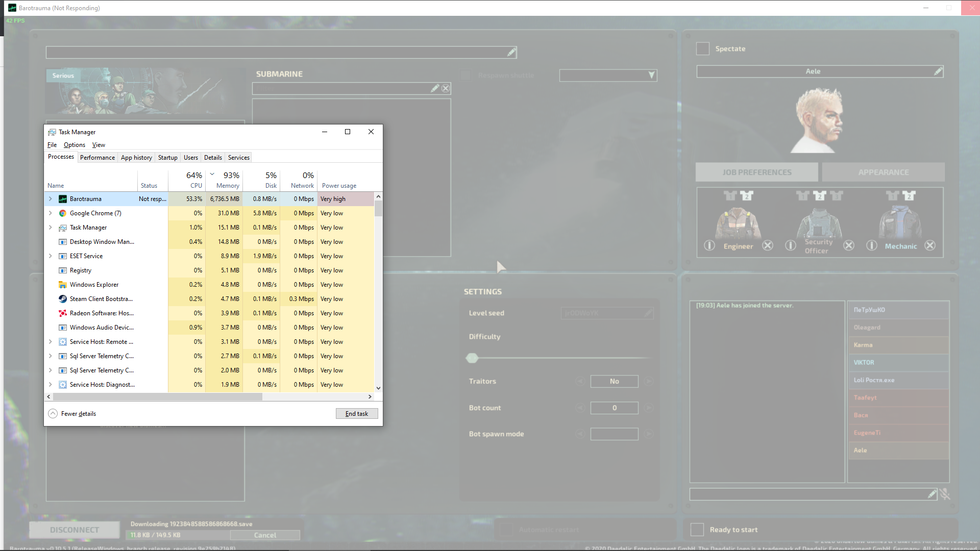Sort processes by Memory column

coord(224,180)
